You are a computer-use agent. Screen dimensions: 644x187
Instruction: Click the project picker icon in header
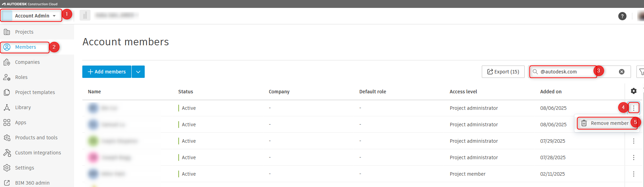85,15
